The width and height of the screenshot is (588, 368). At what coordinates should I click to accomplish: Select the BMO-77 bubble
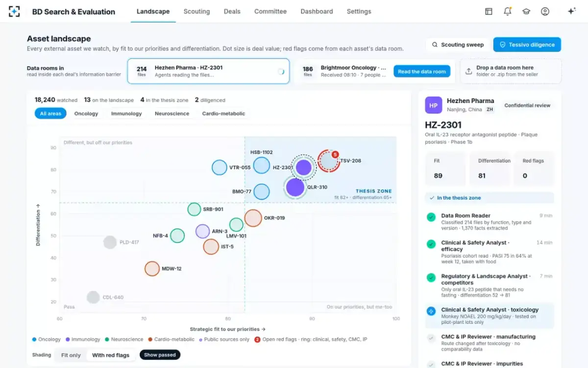pos(262,191)
